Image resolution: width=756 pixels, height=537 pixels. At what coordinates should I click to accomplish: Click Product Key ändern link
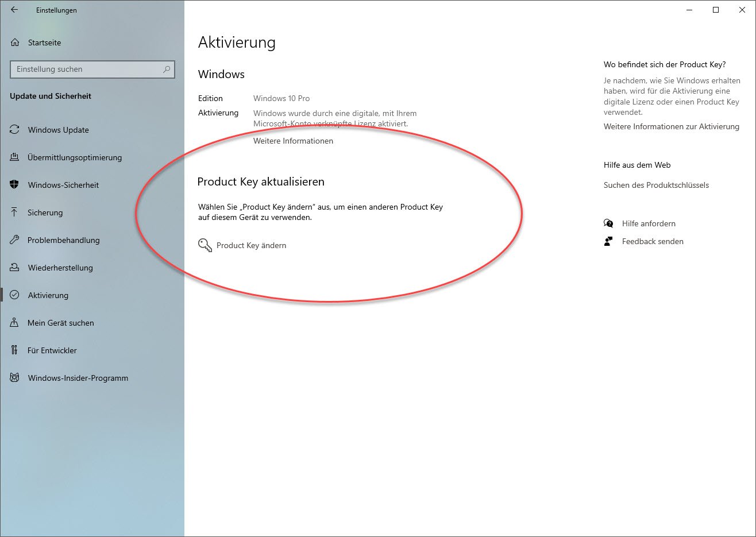251,245
